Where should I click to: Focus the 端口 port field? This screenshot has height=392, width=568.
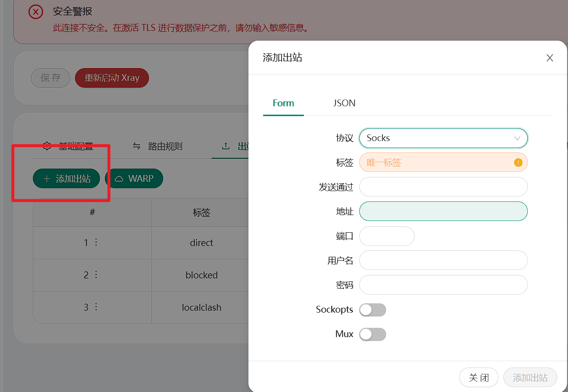click(387, 236)
